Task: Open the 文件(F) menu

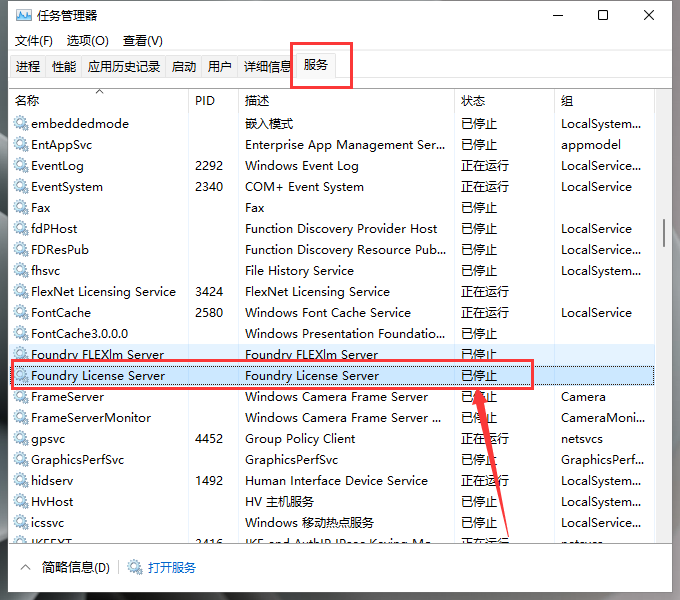Action: tap(34, 41)
